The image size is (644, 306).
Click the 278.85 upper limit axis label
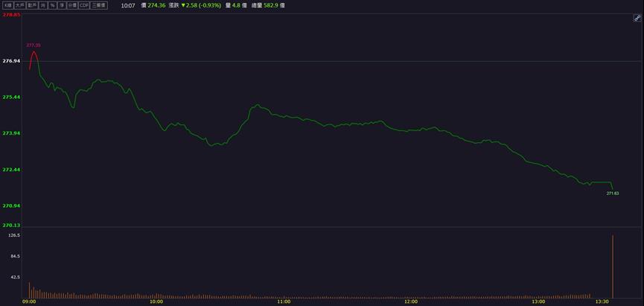click(11, 14)
